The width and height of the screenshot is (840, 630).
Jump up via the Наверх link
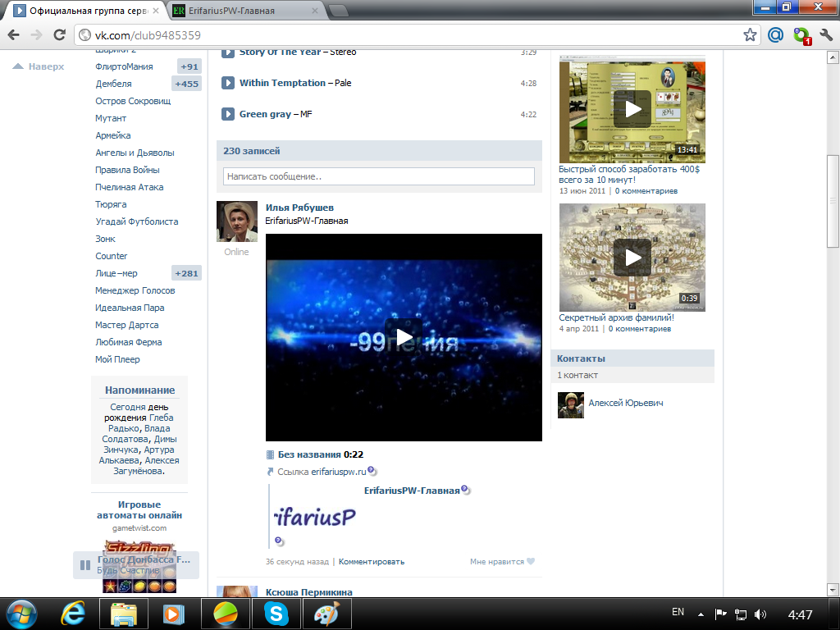(x=39, y=66)
